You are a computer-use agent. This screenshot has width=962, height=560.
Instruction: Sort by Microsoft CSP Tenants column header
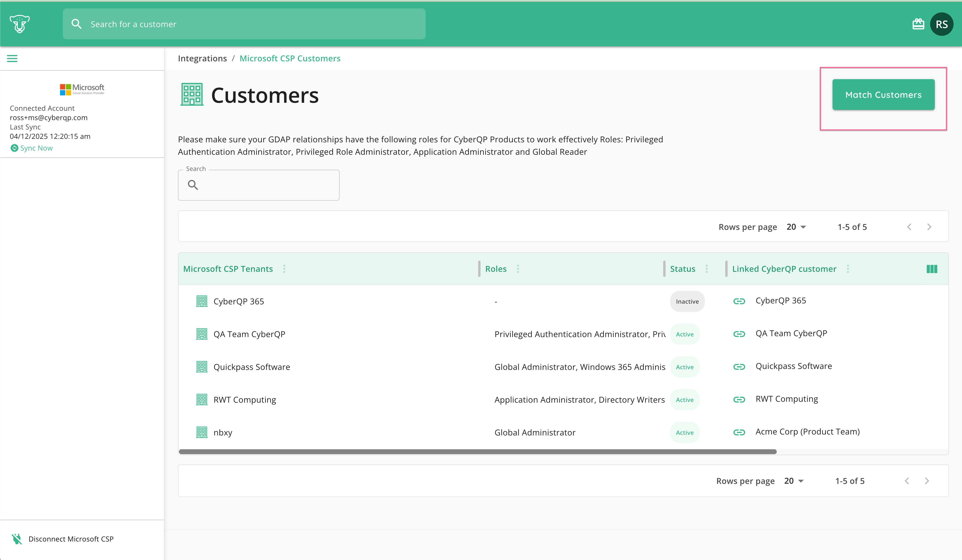228,269
